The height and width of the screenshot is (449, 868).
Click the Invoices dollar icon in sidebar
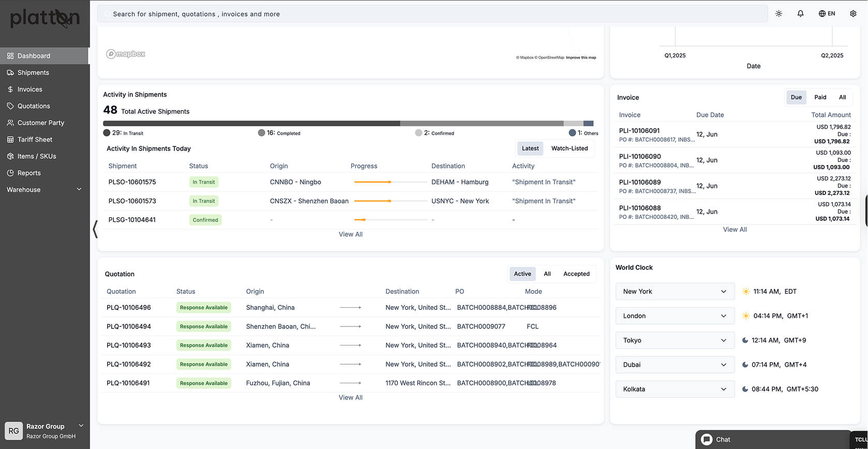(10, 89)
